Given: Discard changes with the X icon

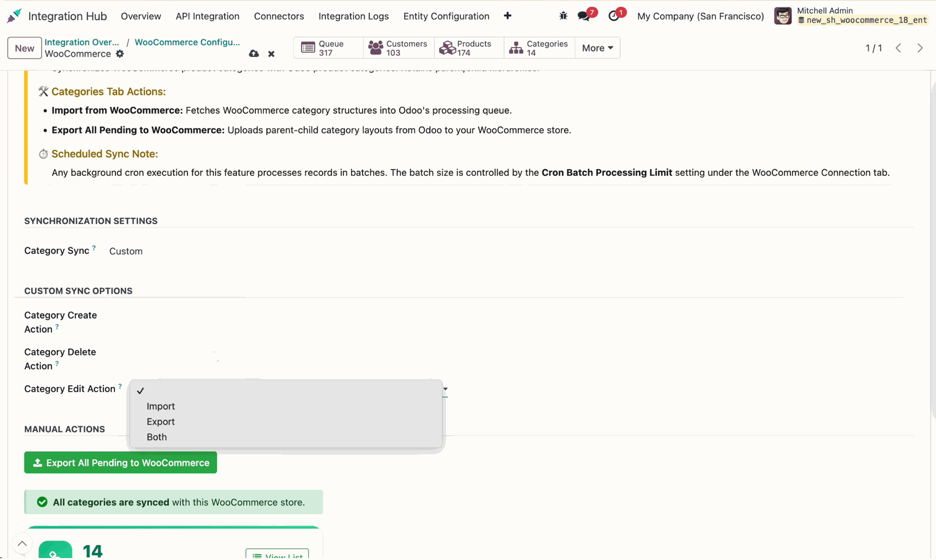Looking at the screenshot, I should (x=272, y=54).
